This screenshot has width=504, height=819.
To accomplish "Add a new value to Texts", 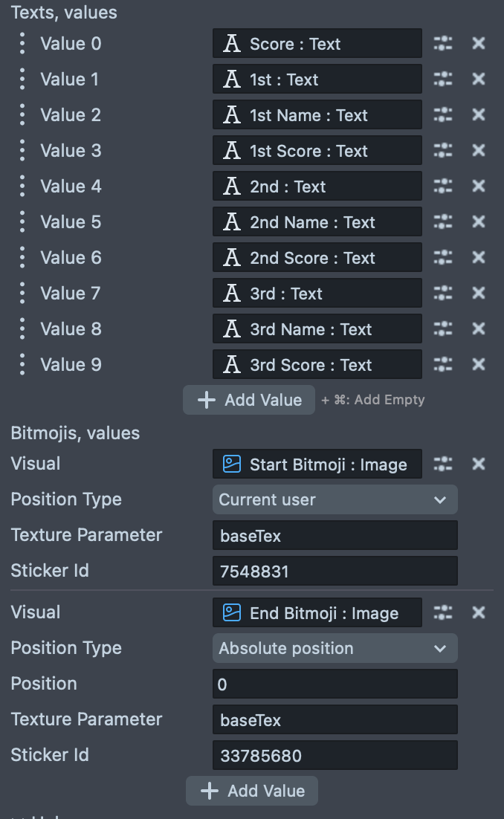I will pyautogui.click(x=249, y=400).
